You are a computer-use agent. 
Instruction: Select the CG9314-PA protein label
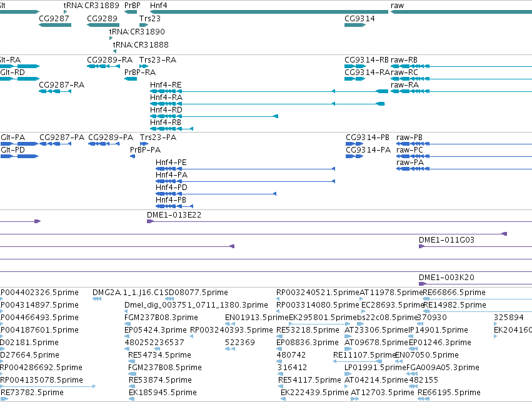(x=368, y=150)
